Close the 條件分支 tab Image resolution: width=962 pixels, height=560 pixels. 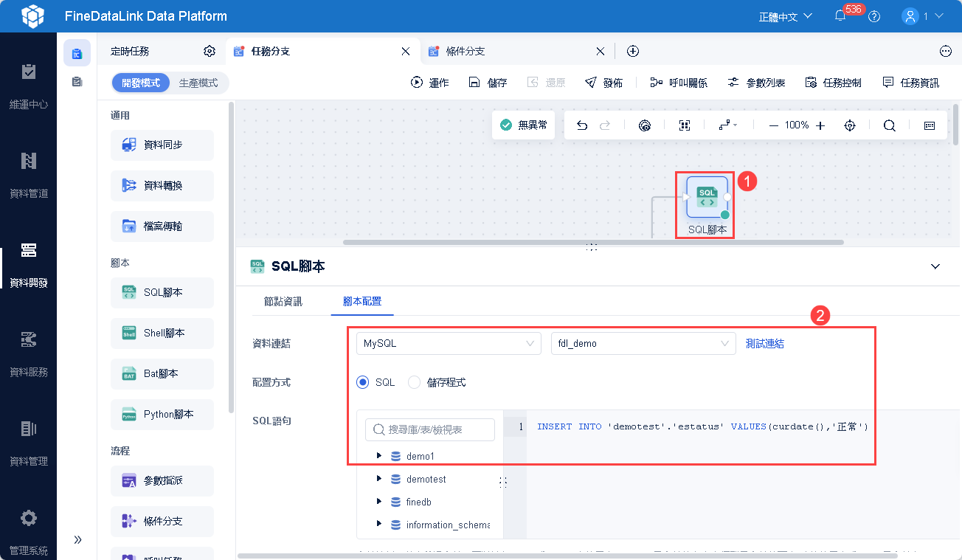point(600,51)
